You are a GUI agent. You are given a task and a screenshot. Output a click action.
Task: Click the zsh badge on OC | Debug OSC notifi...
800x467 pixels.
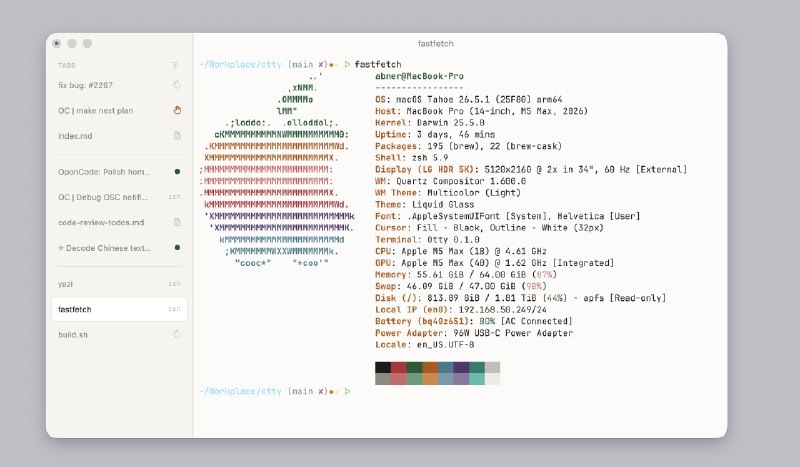pyautogui.click(x=174, y=197)
